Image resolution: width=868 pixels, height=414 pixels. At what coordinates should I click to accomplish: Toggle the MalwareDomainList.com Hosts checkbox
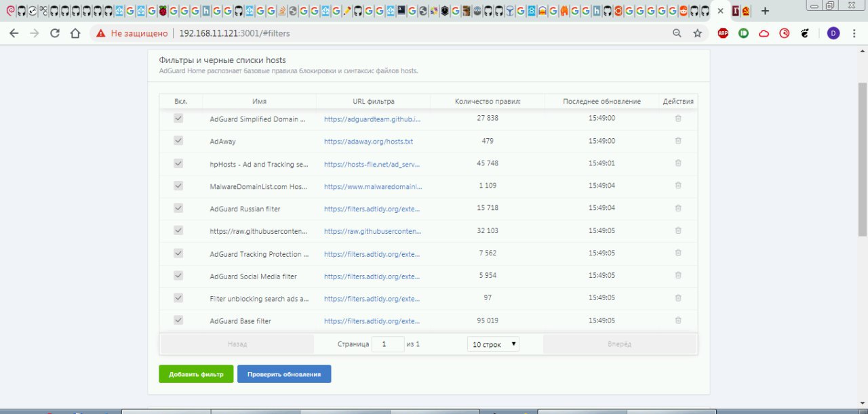[x=178, y=186]
